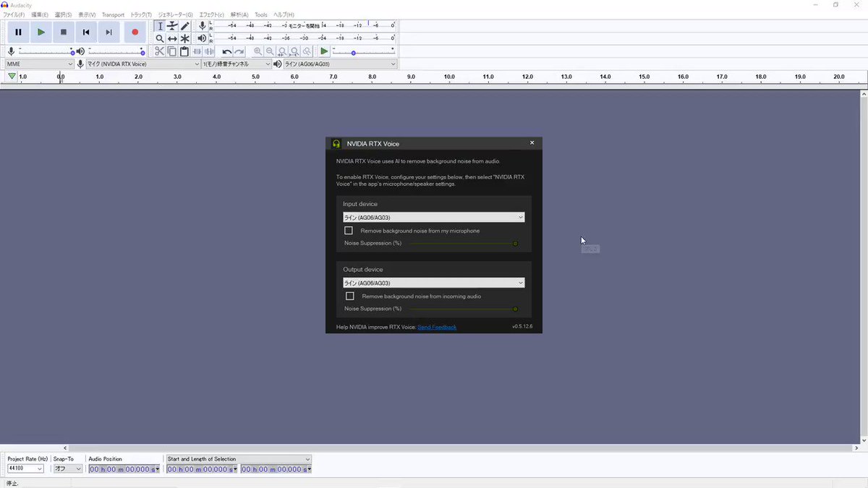Viewport: 868px width, 488px height.
Task: Click the Stop transport button
Action: click(x=64, y=32)
